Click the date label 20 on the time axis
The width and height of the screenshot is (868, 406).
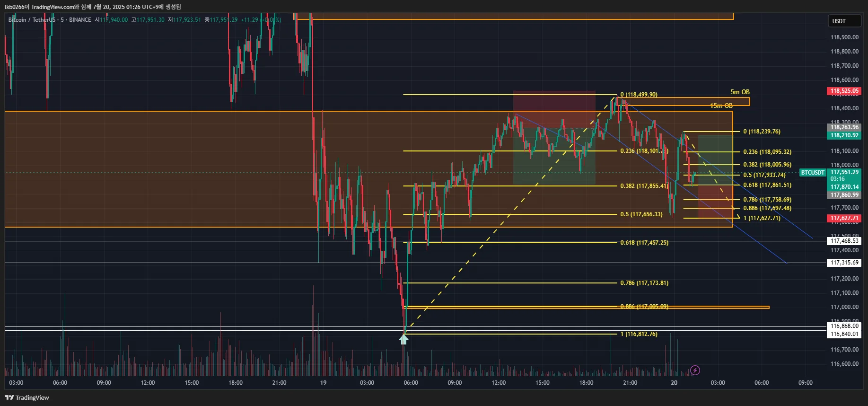click(674, 383)
